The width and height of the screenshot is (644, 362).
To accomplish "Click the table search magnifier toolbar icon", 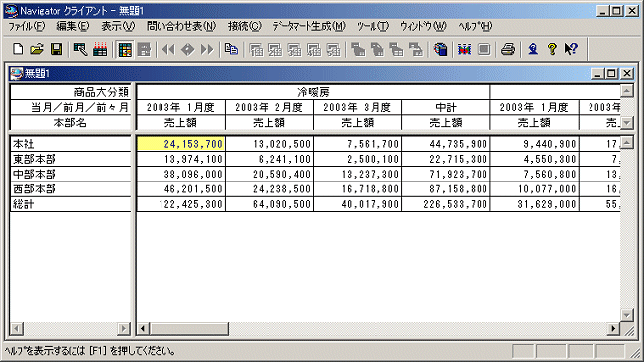I will (x=80, y=49).
